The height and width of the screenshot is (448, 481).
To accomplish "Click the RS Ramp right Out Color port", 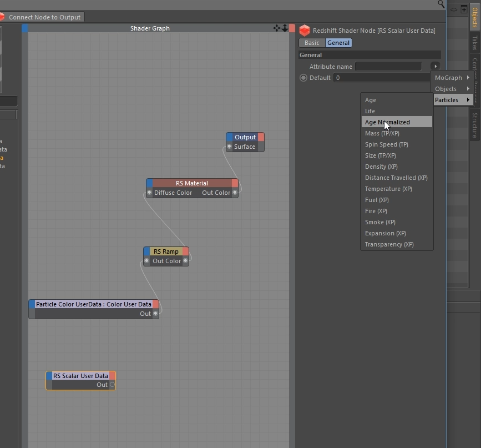I will click(x=185, y=261).
